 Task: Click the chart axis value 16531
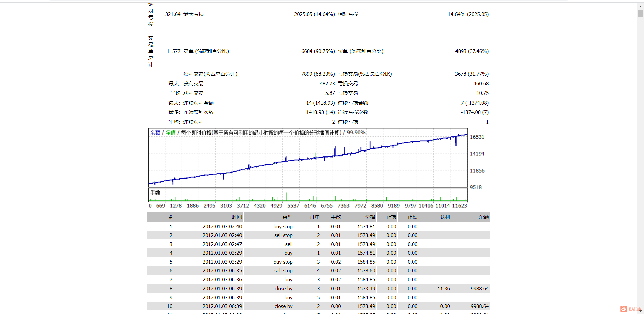tap(477, 137)
